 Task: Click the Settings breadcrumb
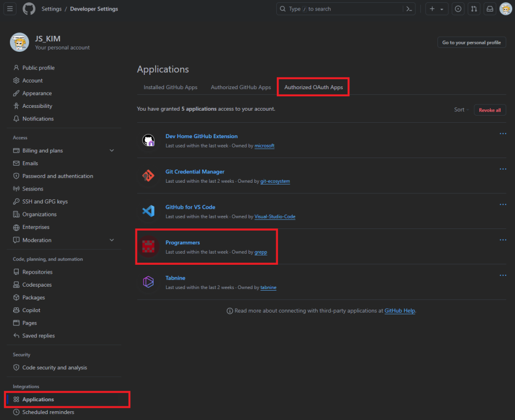pyautogui.click(x=52, y=9)
